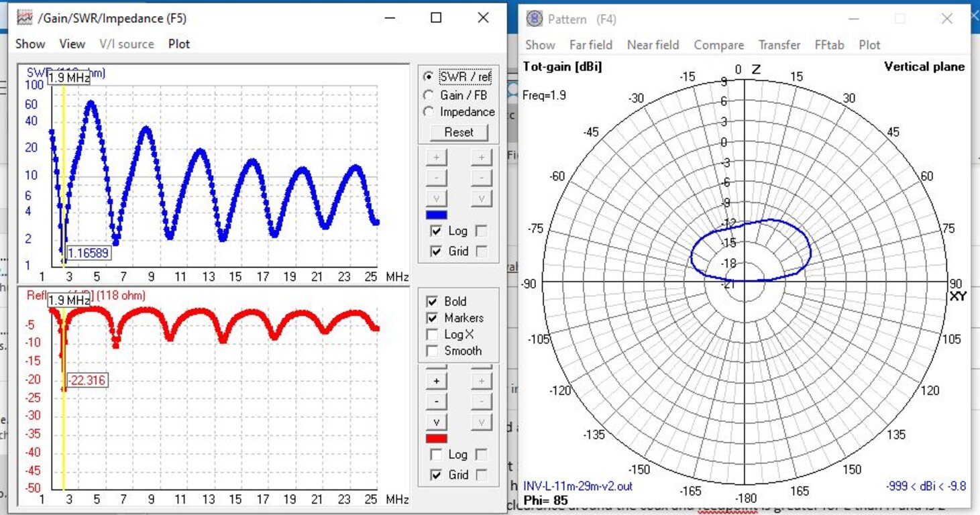Screen dimensions: 980x515
Task: Click the -22.316 reflection value label
Action: click(87, 380)
